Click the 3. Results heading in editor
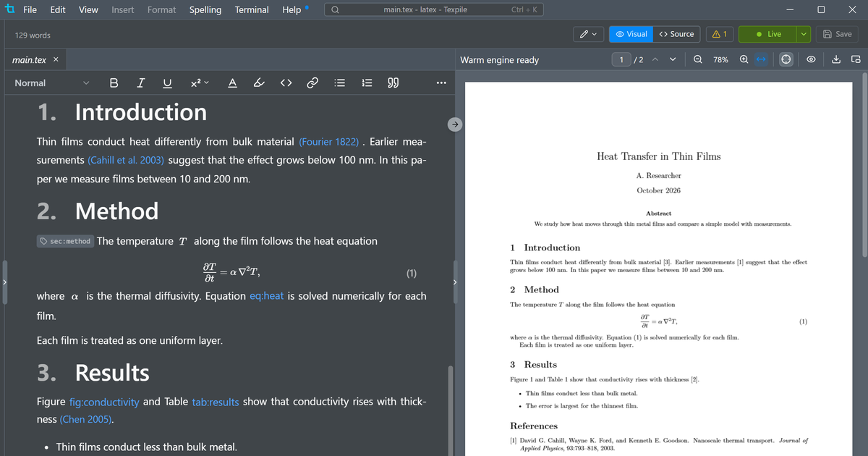This screenshot has height=456, width=868. 93,373
